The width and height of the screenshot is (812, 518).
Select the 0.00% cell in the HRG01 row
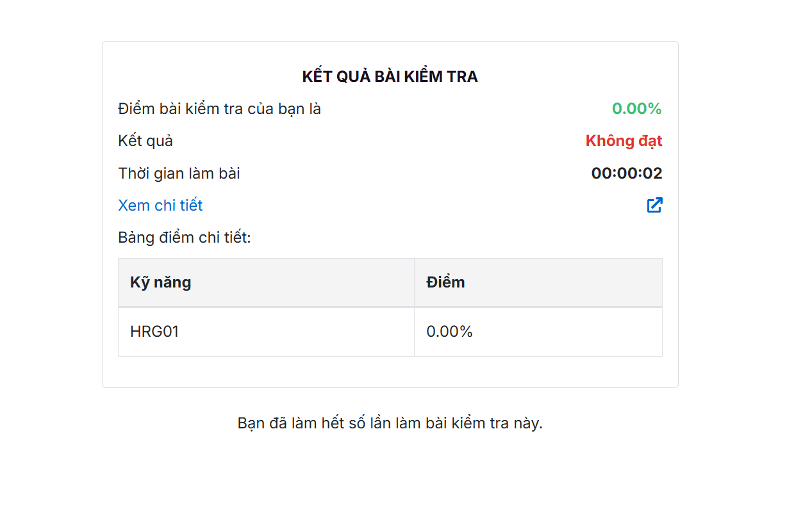[x=449, y=332]
